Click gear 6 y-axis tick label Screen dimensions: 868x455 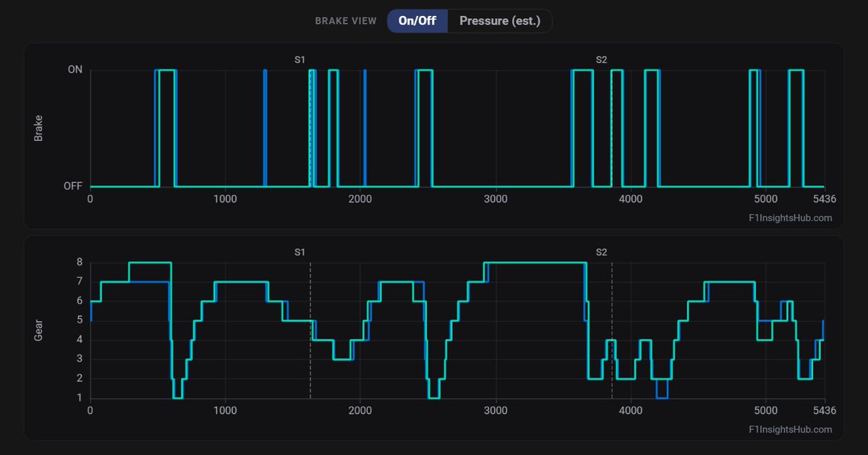click(80, 301)
